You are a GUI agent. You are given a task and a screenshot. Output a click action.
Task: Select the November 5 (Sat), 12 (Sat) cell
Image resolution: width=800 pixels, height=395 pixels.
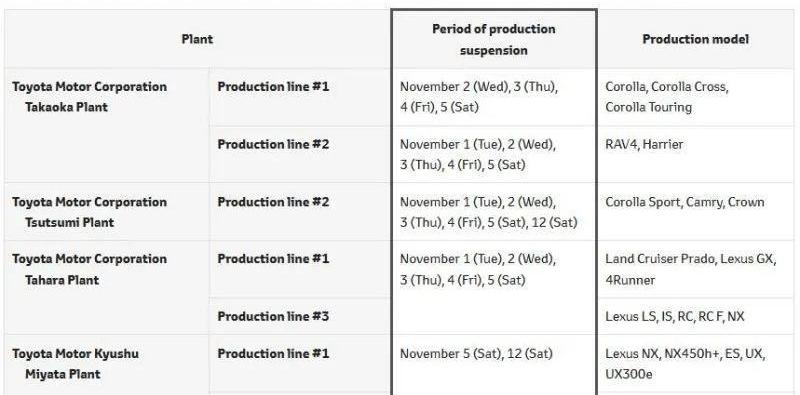tap(494, 365)
